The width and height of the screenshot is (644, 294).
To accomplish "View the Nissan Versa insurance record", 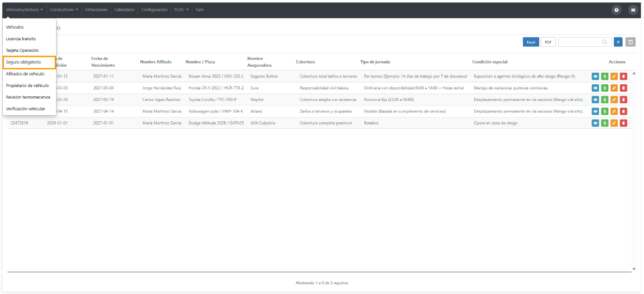I will click(x=595, y=76).
